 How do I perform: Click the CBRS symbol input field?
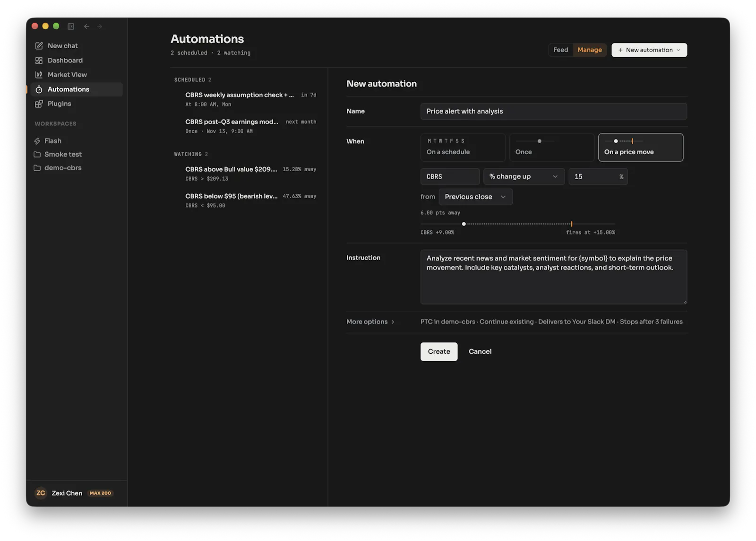tap(450, 176)
